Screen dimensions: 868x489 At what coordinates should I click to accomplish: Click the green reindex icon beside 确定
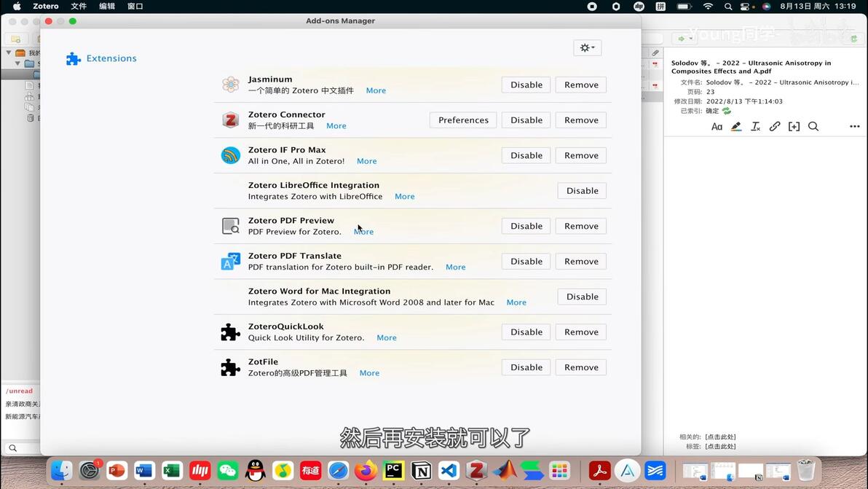tap(727, 111)
